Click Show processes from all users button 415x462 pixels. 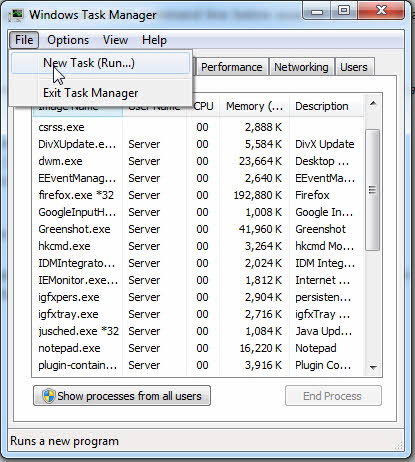coord(122,396)
